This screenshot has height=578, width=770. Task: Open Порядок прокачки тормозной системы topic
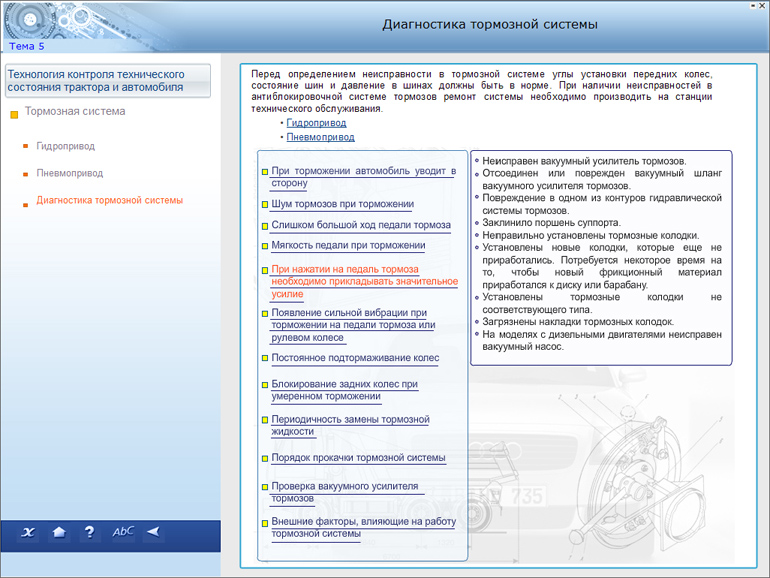click(358, 458)
